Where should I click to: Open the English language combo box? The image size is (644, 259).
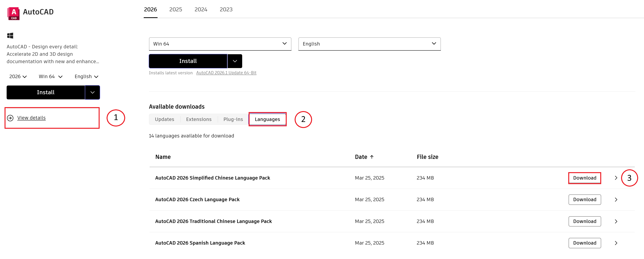[x=369, y=44]
